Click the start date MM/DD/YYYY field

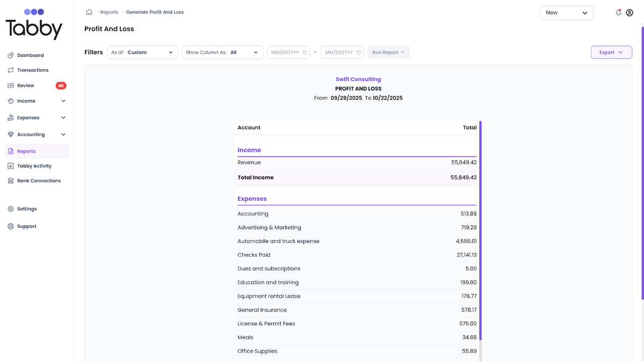click(288, 52)
